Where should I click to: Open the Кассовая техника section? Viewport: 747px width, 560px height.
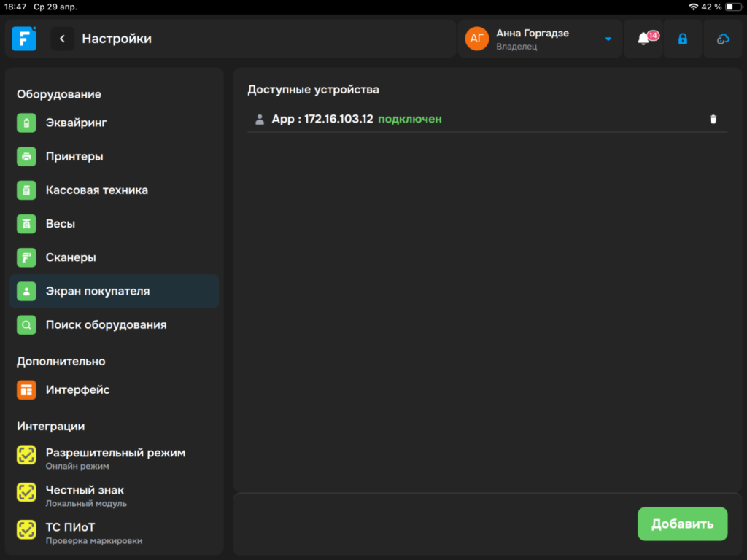[x=115, y=190]
